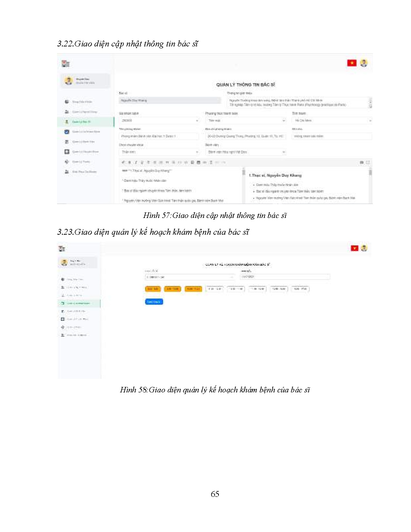Viewport: 411px width, 532px height.
Task: Toggle third orange time slot
Action: point(193,289)
